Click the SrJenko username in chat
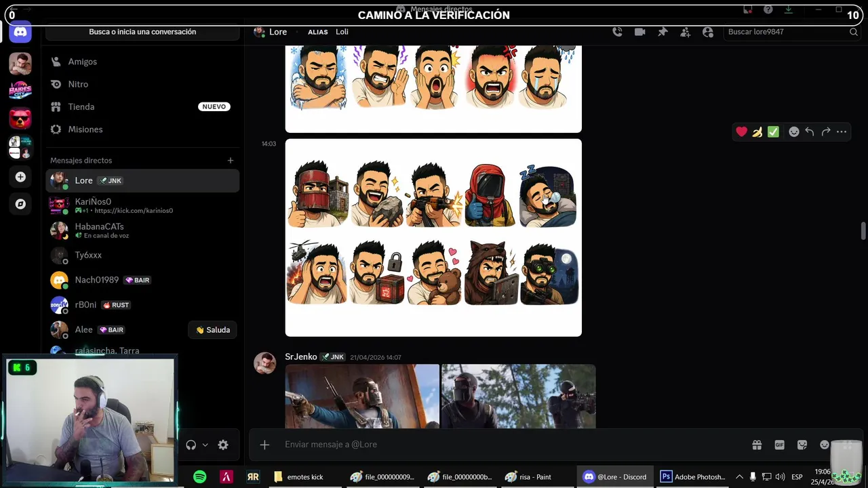Image resolution: width=868 pixels, height=488 pixels. (x=301, y=357)
